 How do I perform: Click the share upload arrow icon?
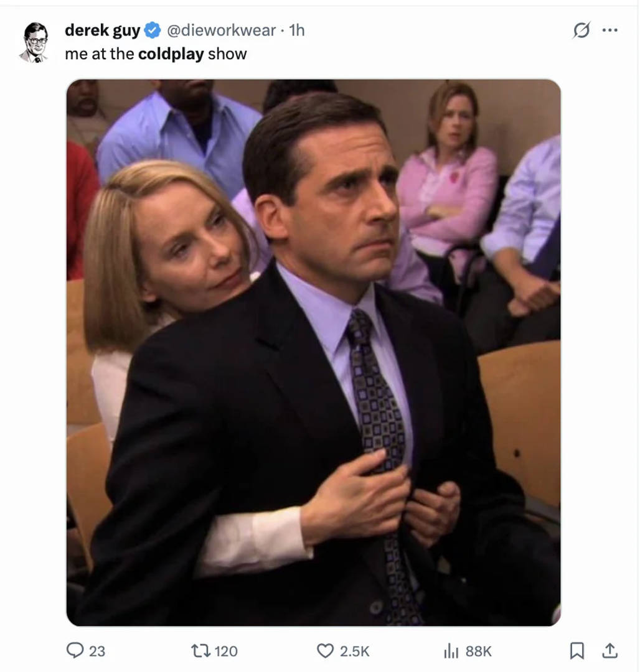click(x=609, y=651)
